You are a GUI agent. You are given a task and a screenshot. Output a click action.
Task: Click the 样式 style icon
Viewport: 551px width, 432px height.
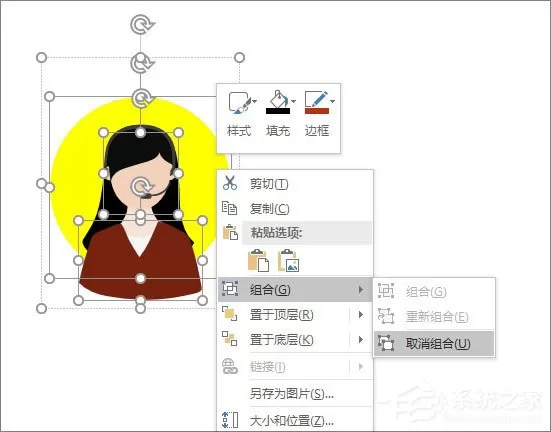[x=239, y=102]
